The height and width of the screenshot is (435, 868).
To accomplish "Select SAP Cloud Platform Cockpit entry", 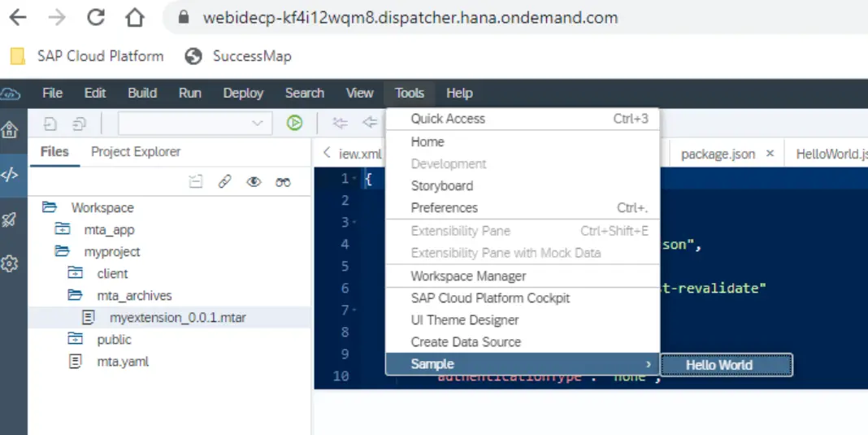I will pyautogui.click(x=523, y=298).
